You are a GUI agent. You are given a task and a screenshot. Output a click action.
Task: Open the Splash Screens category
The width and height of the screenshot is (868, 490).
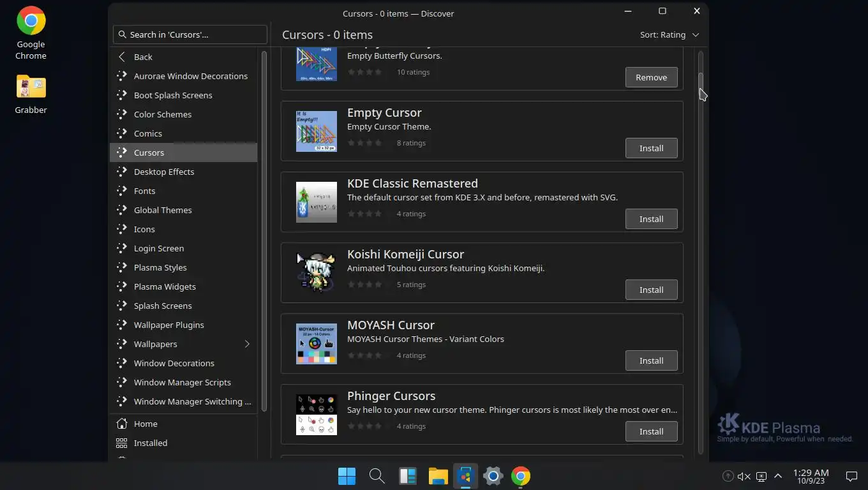(184, 306)
